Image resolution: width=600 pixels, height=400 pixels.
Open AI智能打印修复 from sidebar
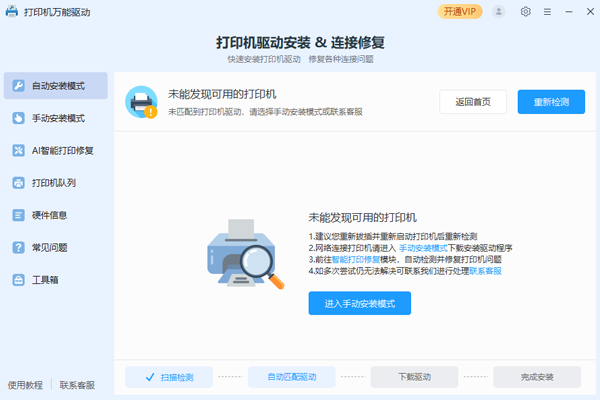tap(55, 150)
